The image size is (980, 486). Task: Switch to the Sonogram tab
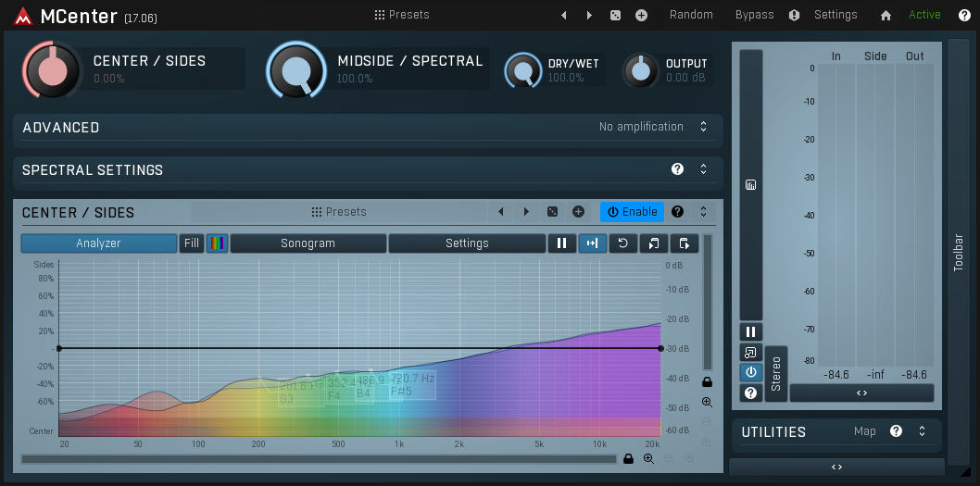point(308,243)
